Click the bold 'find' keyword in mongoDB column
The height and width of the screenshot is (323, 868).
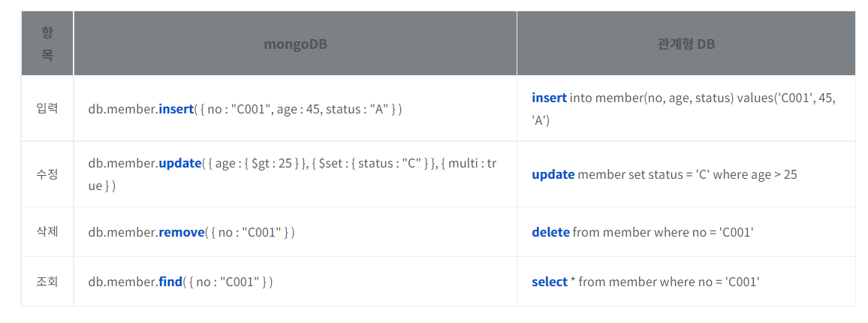pyautogui.click(x=170, y=282)
